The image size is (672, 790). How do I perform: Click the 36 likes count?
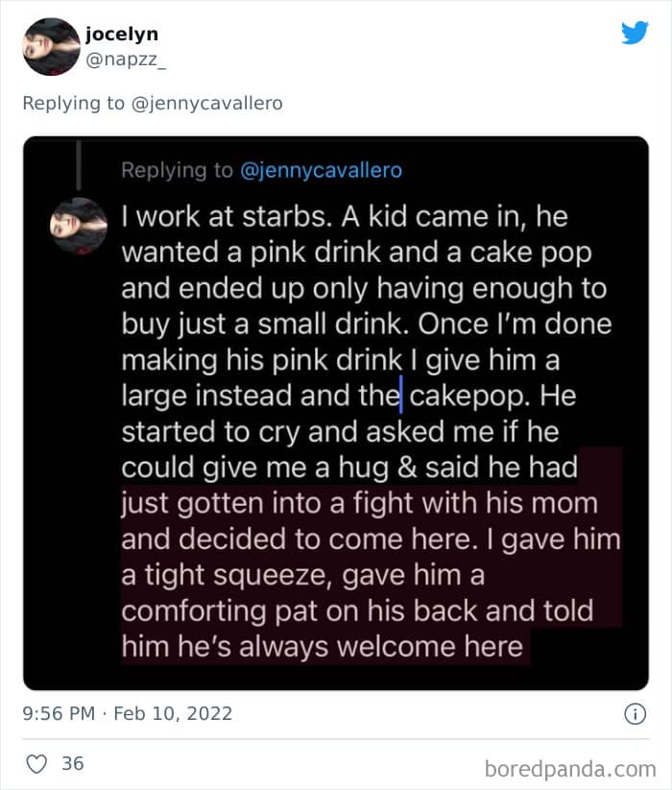click(73, 764)
